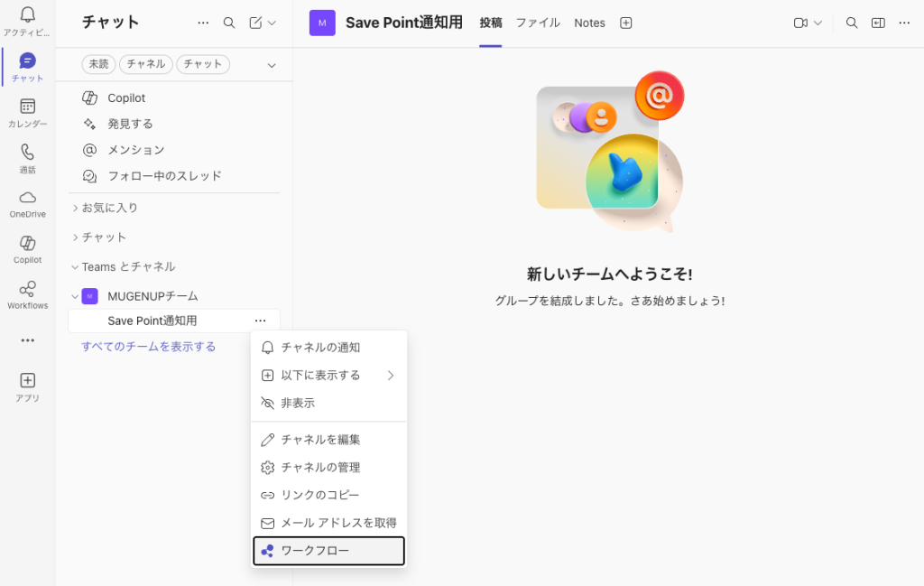Open OneDrive from the left rail
This screenshot has width=924, height=586.
pos(27,199)
